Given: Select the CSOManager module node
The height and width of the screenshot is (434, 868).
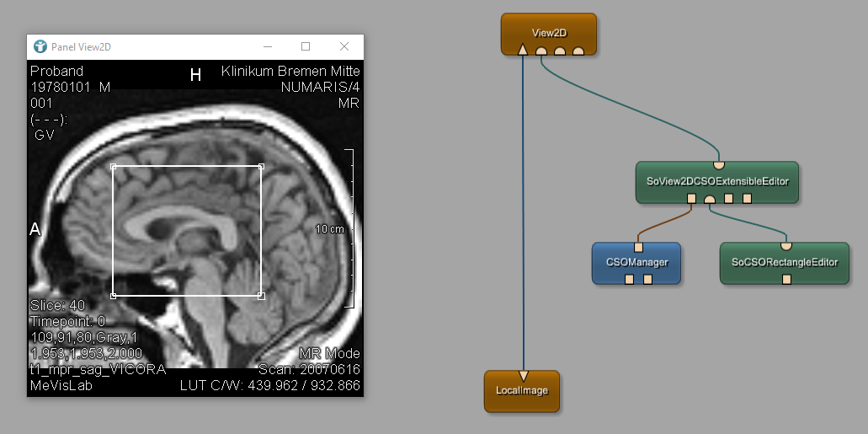Looking at the screenshot, I should pyautogui.click(x=636, y=262).
